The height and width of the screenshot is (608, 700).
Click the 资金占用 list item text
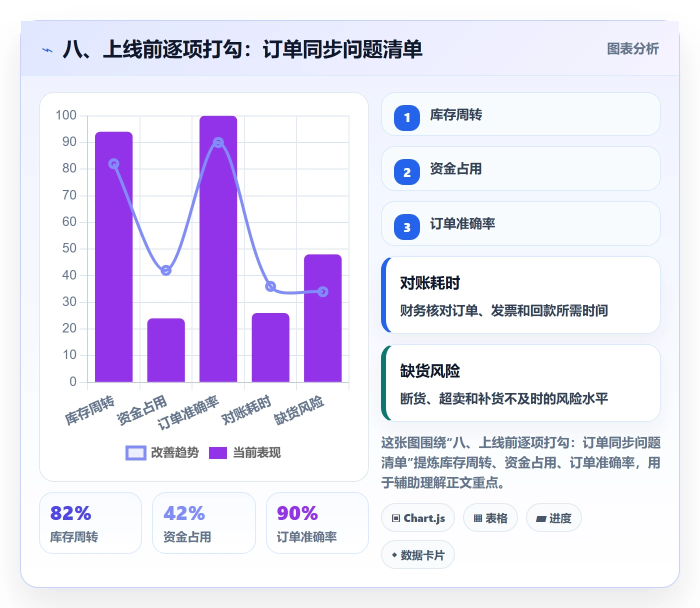pos(456,169)
